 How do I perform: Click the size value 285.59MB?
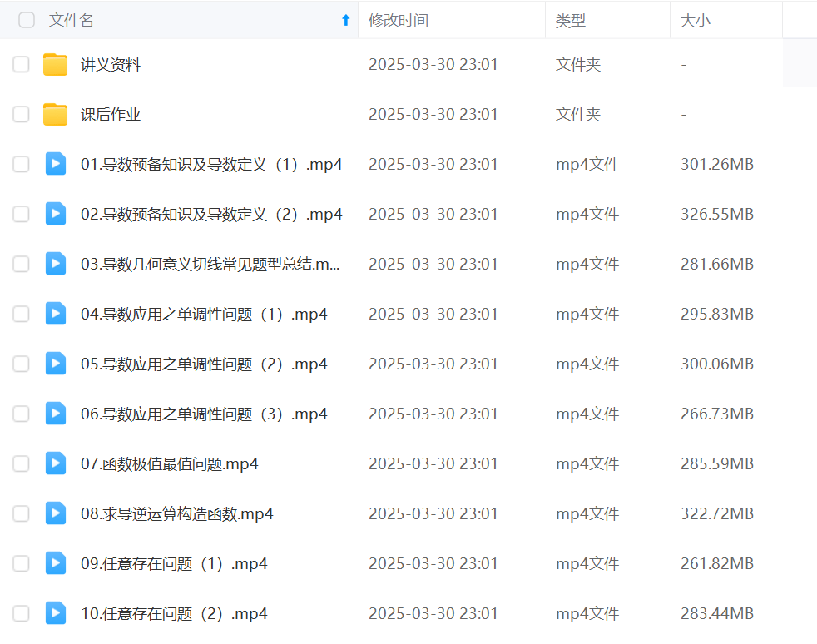(717, 463)
